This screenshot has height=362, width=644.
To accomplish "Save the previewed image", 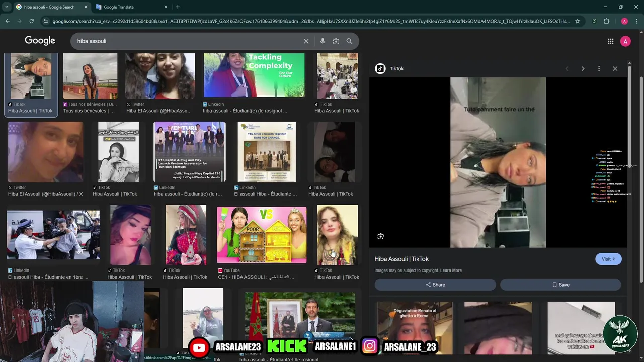I will (560, 285).
